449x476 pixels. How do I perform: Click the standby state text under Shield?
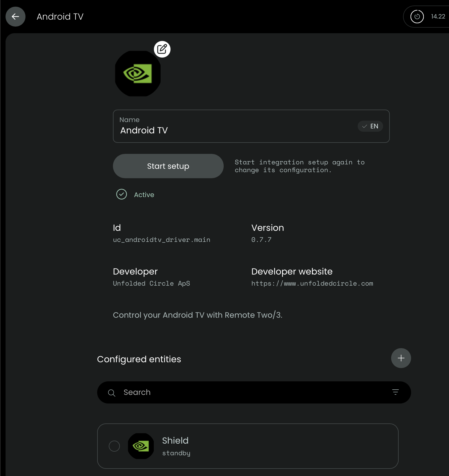(x=176, y=453)
